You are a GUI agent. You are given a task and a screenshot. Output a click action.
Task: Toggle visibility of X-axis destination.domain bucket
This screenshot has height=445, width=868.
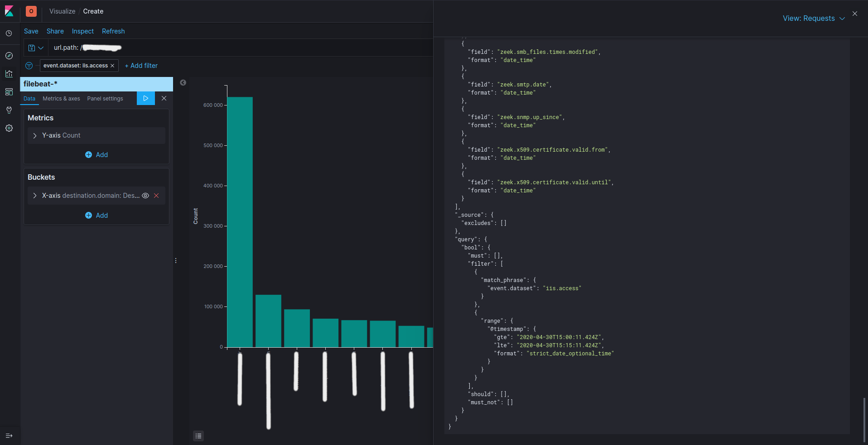click(x=145, y=196)
